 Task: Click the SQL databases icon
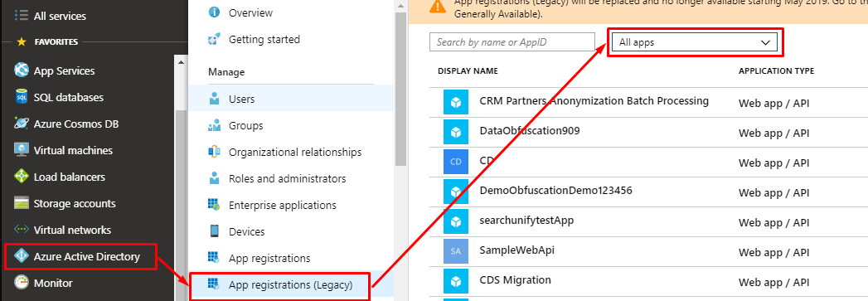(x=21, y=97)
